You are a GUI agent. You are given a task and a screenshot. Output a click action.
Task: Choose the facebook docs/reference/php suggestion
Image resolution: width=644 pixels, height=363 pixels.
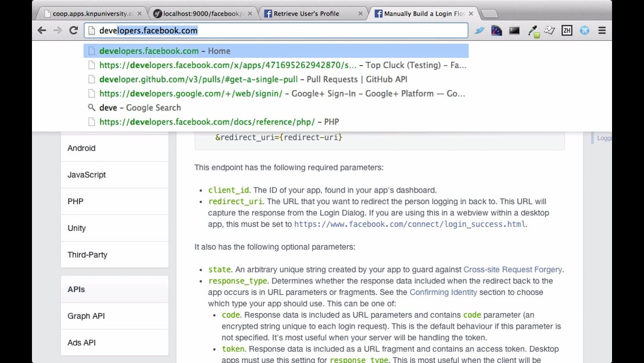click(276, 122)
